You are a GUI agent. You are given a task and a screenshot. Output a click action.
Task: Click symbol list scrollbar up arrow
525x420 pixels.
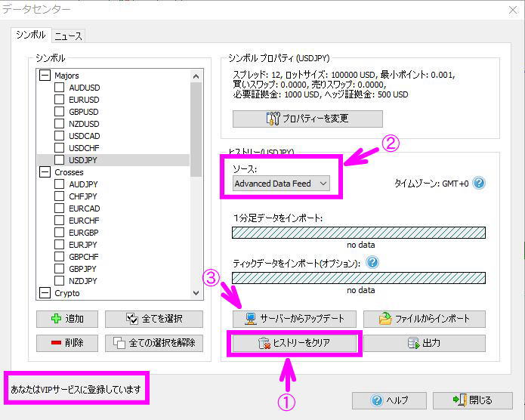(x=196, y=76)
